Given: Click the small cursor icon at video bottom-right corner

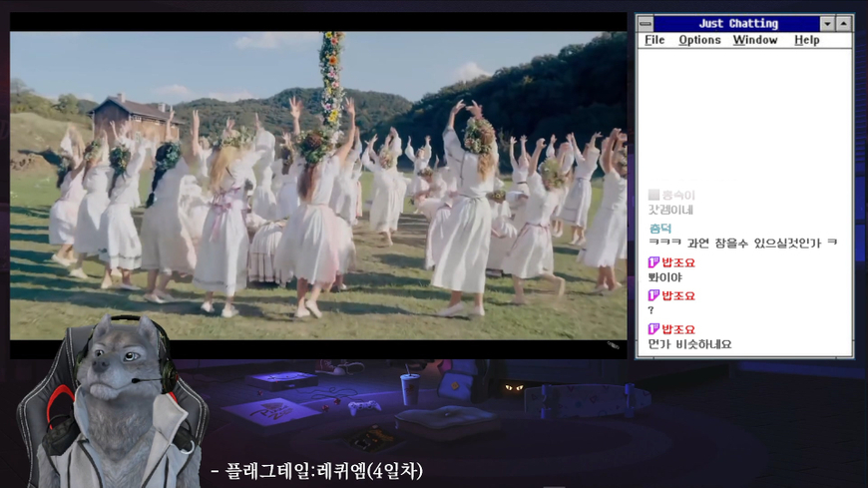Looking at the screenshot, I should pyautogui.click(x=614, y=345).
